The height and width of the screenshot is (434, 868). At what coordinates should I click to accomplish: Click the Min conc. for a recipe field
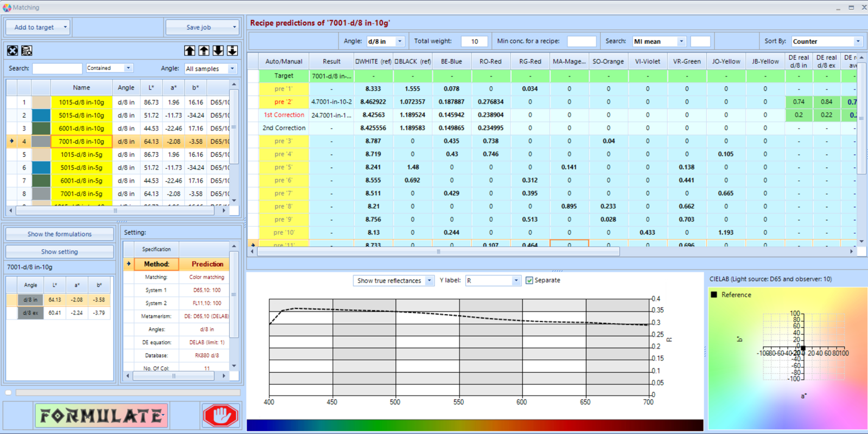point(581,41)
